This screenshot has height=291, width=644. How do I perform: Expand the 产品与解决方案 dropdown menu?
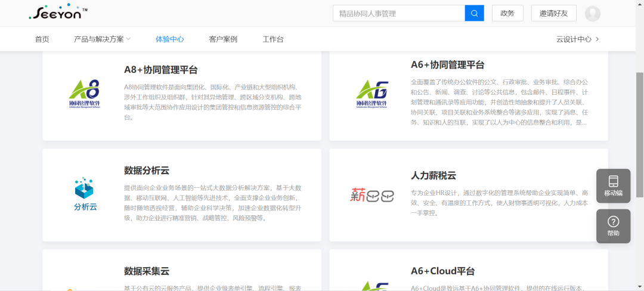click(x=102, y=39)
